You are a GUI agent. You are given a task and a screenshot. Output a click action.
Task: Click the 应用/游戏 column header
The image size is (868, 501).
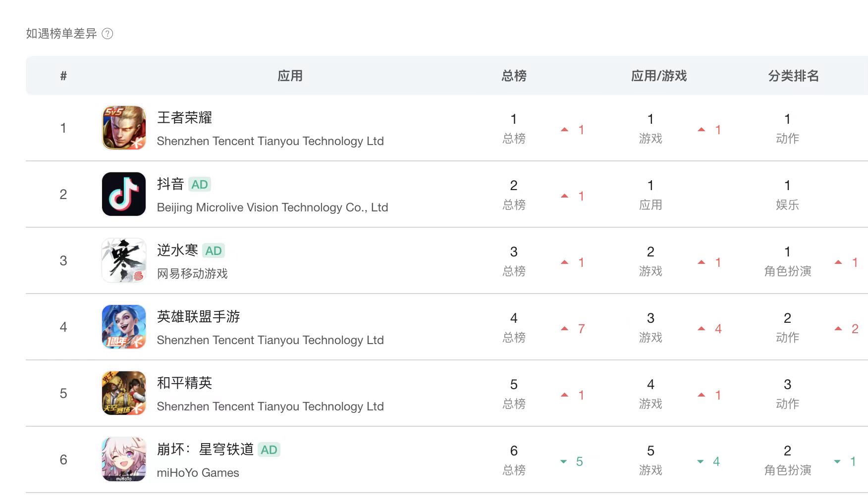click(x=659, y=76)
